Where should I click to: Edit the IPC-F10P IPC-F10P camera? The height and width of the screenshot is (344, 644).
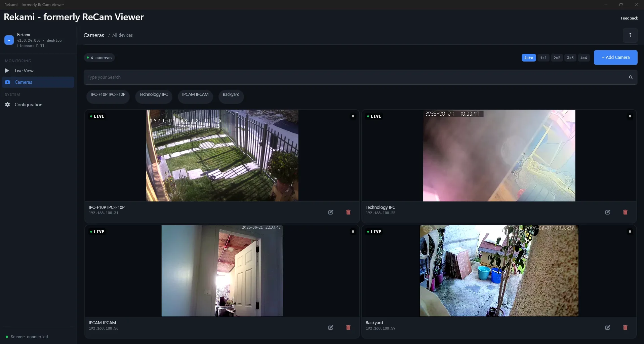[331, 212]
